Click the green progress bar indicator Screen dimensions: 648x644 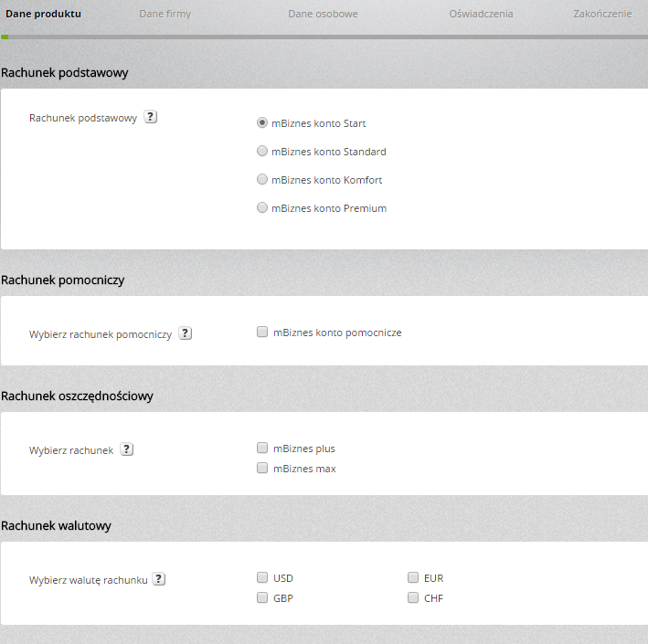click(x=5, y=37)
